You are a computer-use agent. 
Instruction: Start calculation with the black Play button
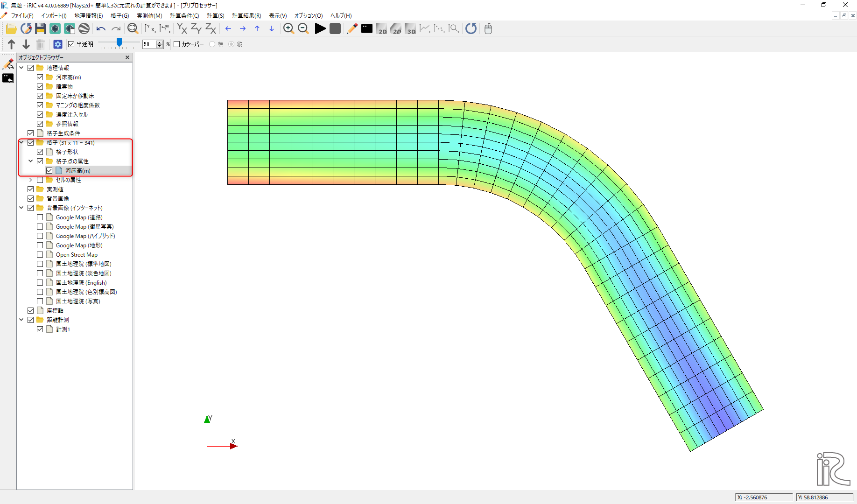[320, 29]
